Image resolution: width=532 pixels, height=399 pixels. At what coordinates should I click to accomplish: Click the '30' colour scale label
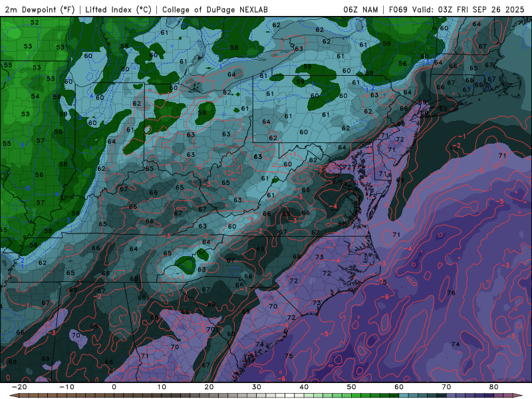point(257,387)
